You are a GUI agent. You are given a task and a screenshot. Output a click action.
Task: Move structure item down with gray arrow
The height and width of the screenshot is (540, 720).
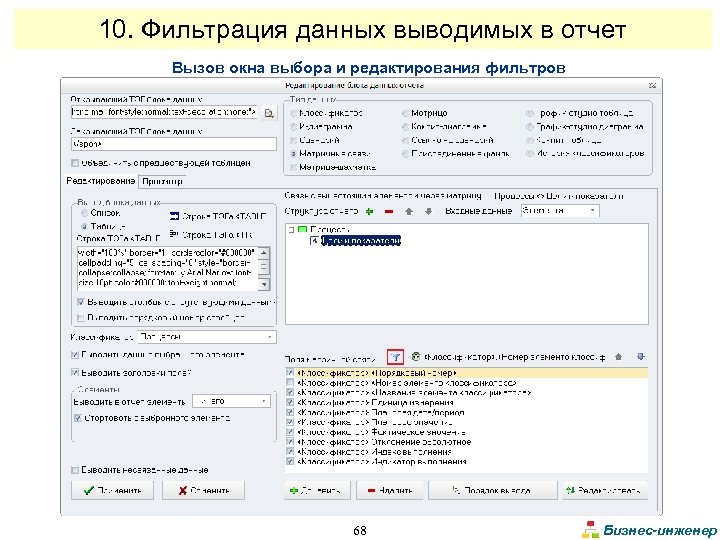pos(428,212)
